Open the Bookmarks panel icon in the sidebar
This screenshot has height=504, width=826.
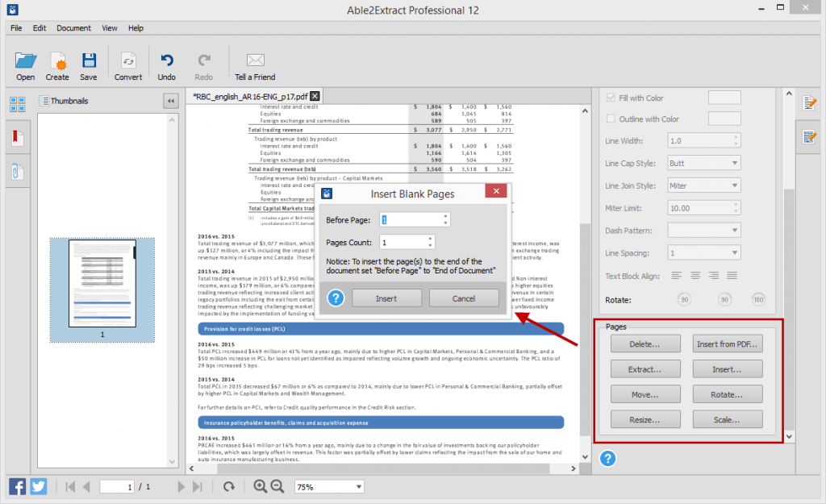(x=17, y=137)
